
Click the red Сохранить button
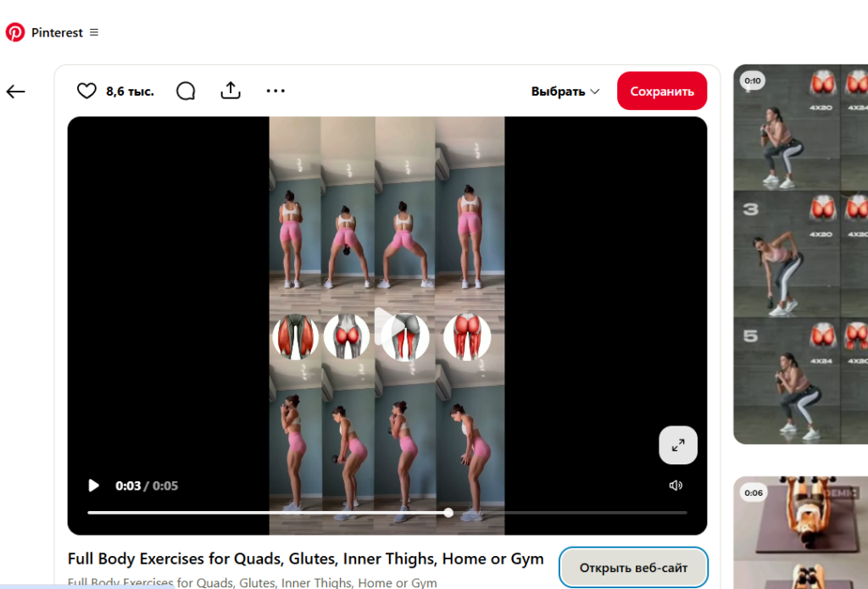click(661, 91)
